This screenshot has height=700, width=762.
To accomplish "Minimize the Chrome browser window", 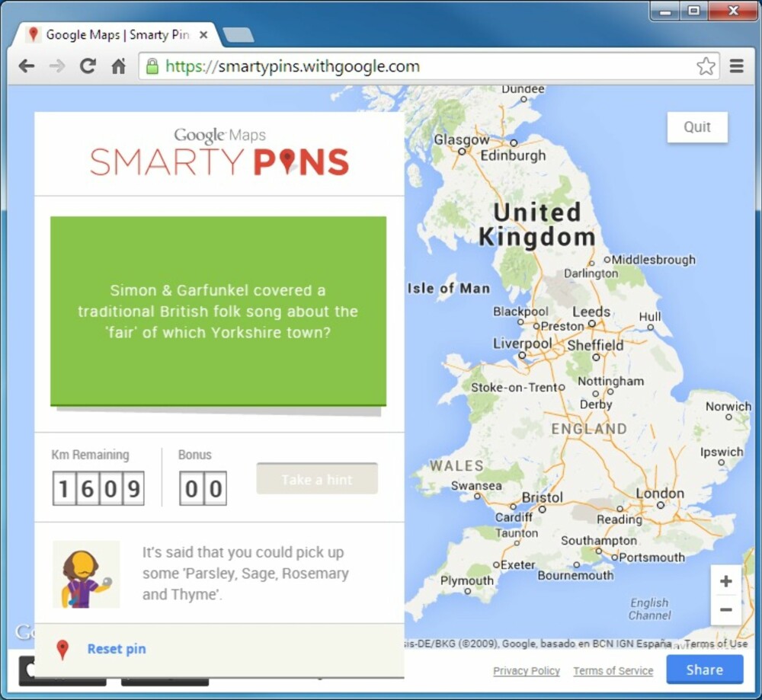I will click(665, 11).
